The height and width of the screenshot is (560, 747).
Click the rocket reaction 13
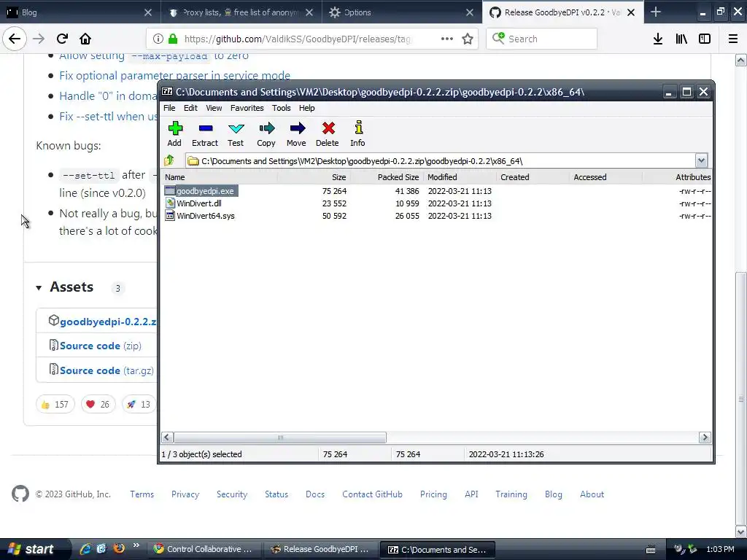[x=139, y=404]
